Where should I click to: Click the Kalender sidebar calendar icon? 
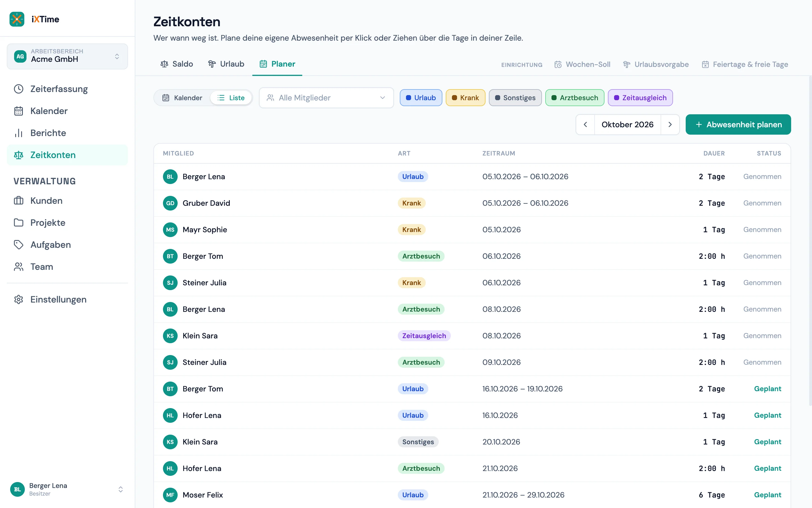[18, 111]
